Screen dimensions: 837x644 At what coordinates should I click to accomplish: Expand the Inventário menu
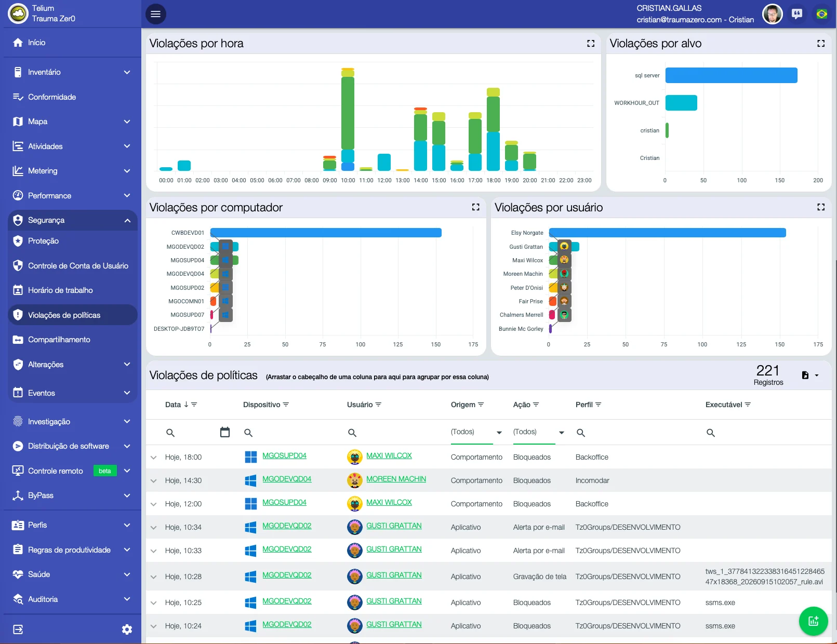pyautogui.click(x=127, y=72)
